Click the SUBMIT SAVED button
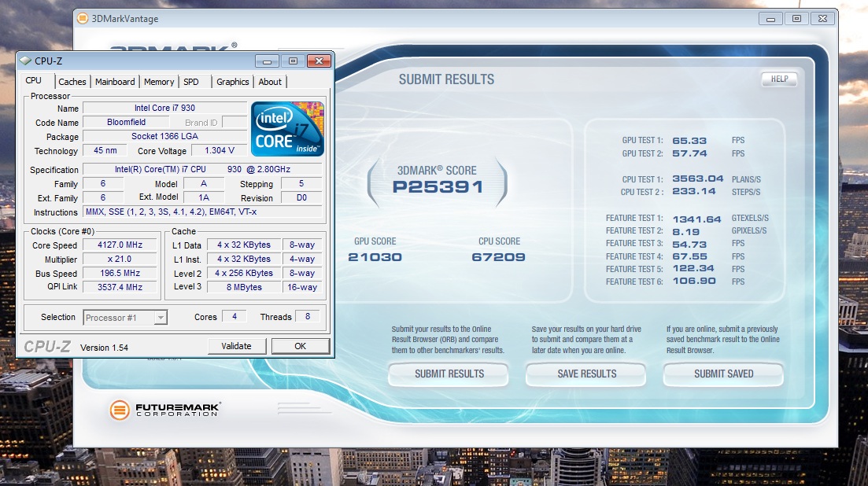 pos(723,374)
